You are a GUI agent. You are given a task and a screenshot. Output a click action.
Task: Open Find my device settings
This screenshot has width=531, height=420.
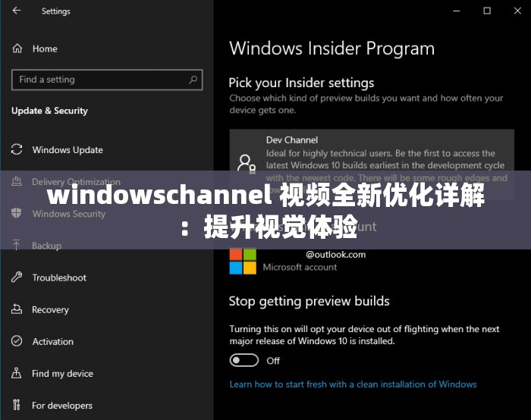[x=62, y=374]
